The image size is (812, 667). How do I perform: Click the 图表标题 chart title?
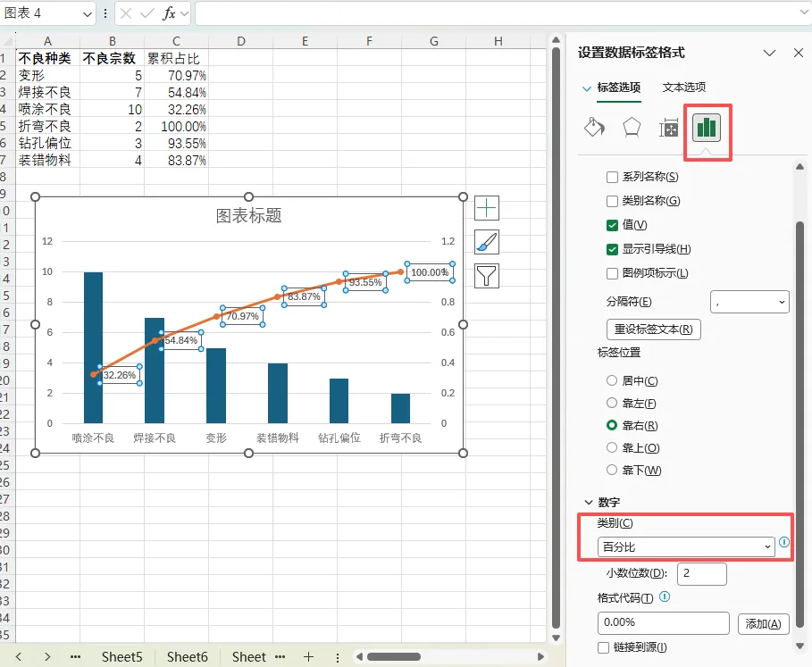point(248,215)
